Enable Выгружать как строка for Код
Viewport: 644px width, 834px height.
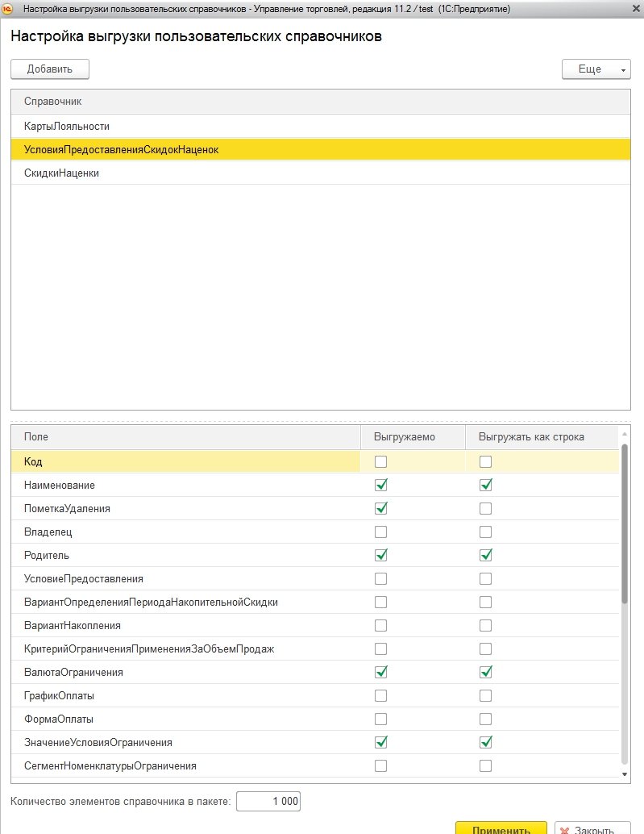click(x=486, y=461)
